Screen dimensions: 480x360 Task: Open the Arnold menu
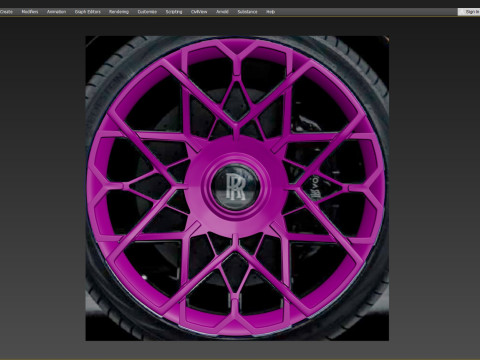point(222,12)
